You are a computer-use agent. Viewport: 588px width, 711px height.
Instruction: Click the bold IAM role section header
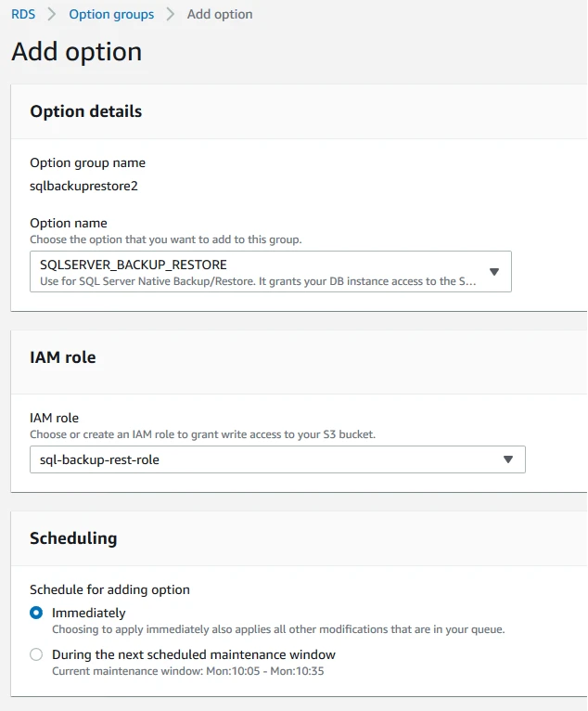pyautogui.click(x=63, y=357)
